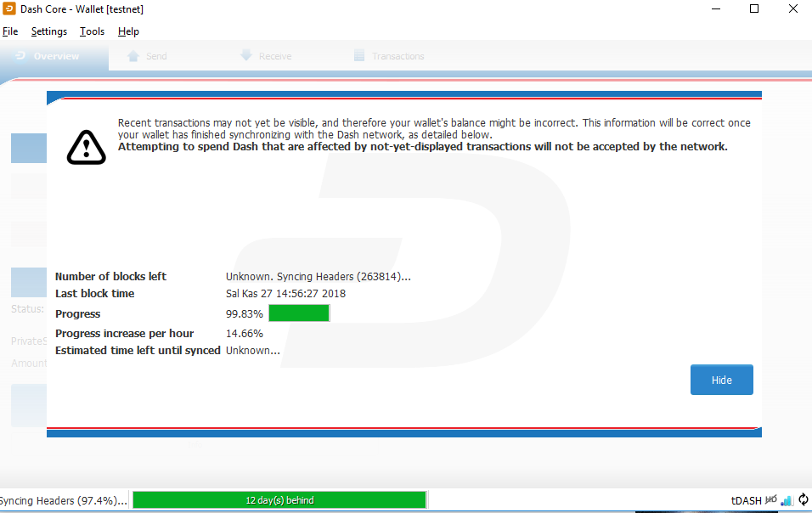Open the Tools menu
Viewport: 812px width, 513px height.
click(93, 31)
